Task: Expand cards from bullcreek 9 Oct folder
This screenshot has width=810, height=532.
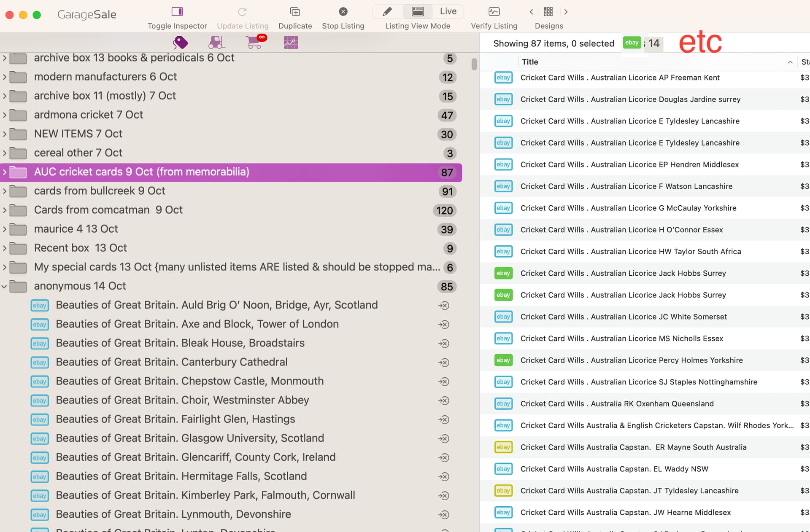Action: pyautogui.click(x=5, y=191)
